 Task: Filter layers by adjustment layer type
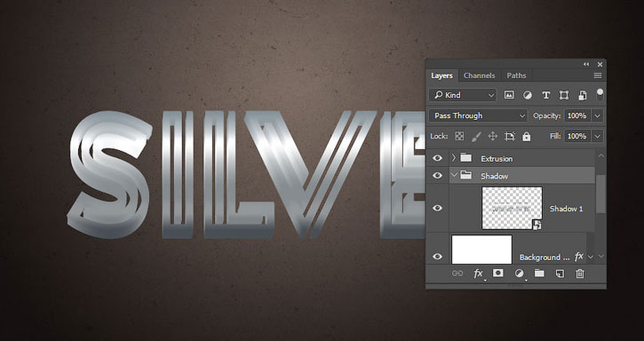[528, 95]
